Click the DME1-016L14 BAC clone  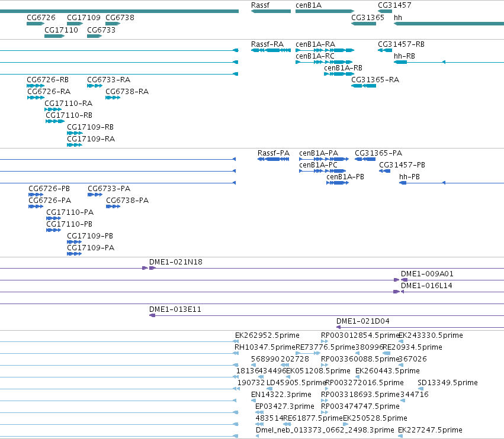452,292
